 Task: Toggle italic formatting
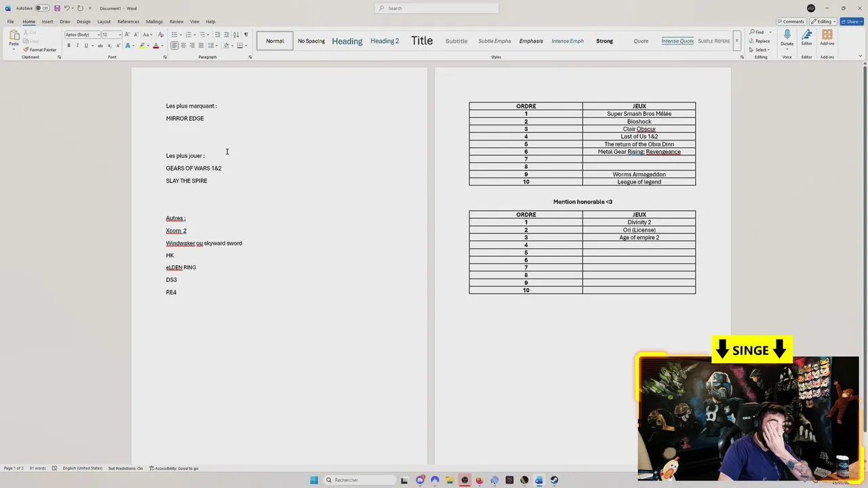point(77,45)
